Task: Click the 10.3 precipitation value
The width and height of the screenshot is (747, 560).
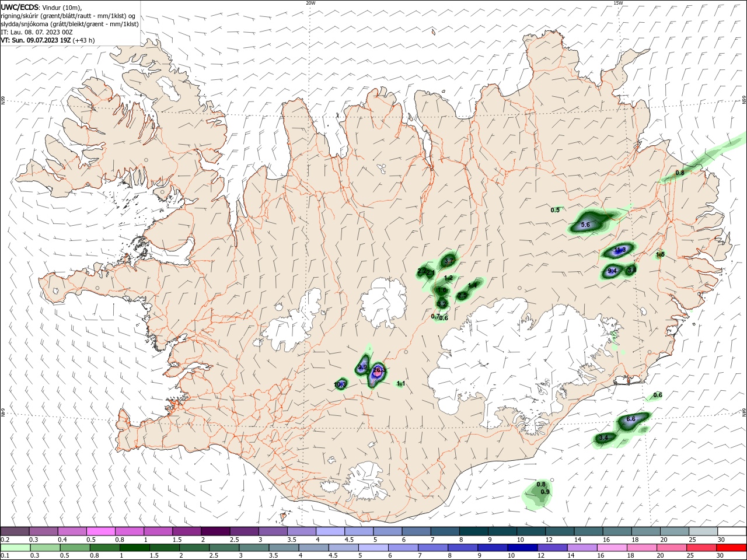Action: [341, 384]
